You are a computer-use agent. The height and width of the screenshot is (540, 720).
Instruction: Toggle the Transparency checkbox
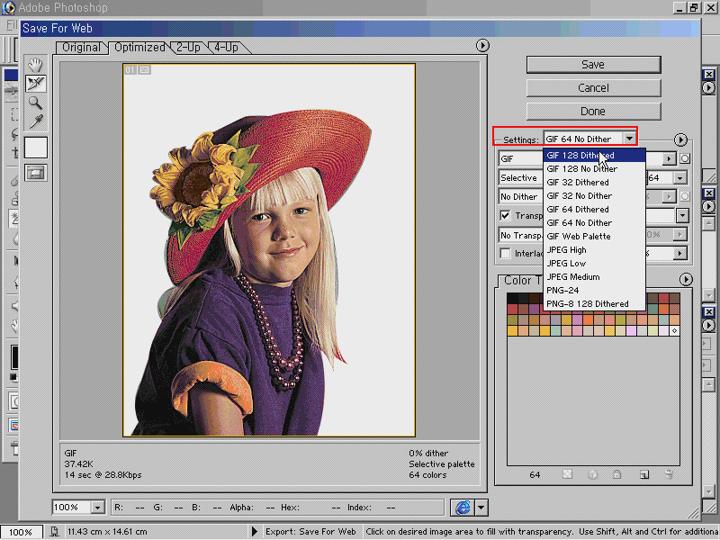505,215
